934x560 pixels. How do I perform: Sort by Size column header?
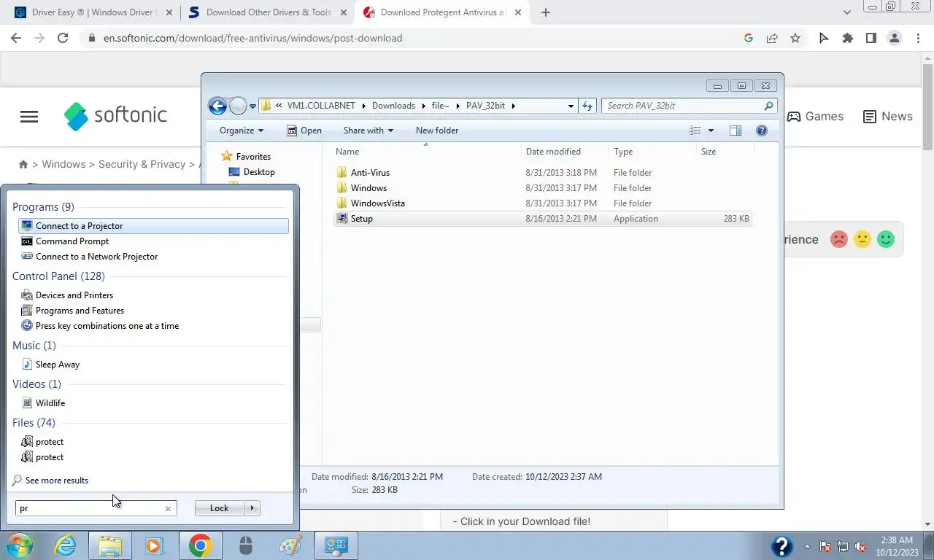tap(725, 152)
